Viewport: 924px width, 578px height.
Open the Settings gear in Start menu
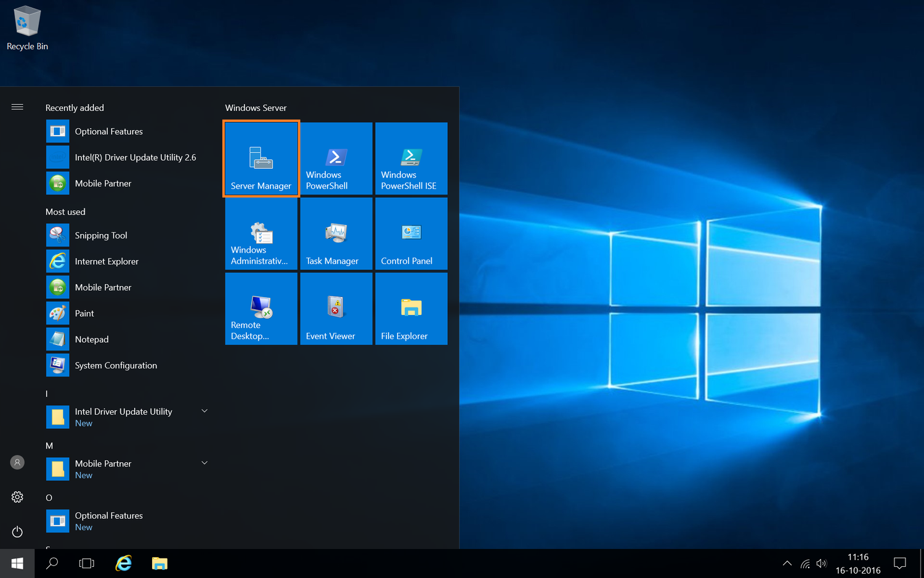(17, 497)
